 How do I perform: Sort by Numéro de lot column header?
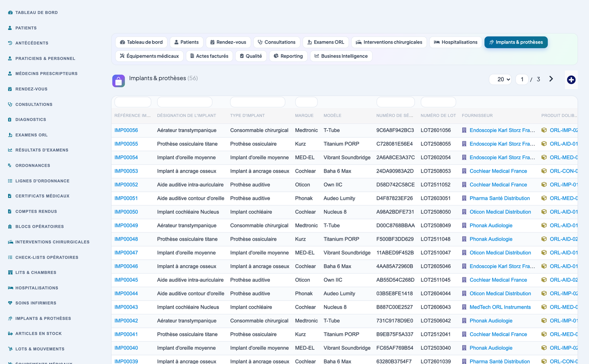click(x=438, y=116)
